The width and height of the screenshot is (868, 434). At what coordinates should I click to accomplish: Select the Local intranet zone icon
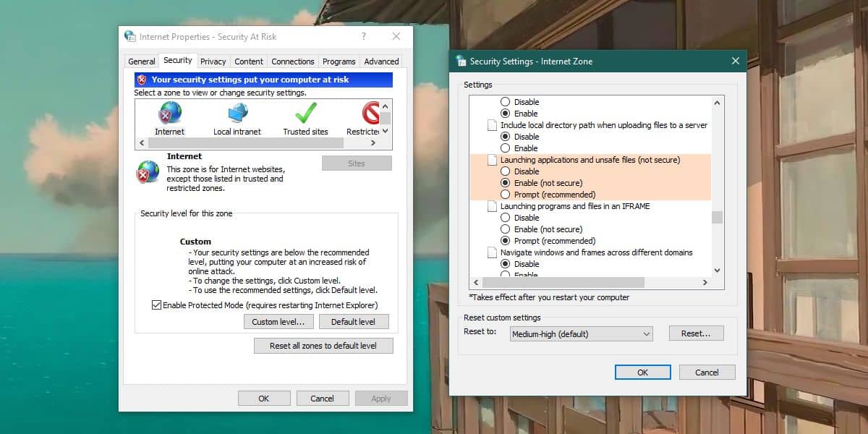click(x=237, y=114)
